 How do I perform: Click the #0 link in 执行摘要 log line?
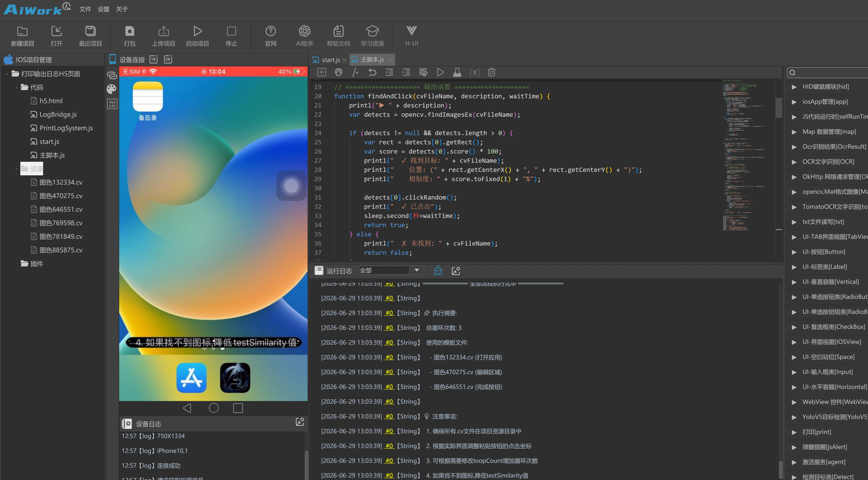[389, 313]
